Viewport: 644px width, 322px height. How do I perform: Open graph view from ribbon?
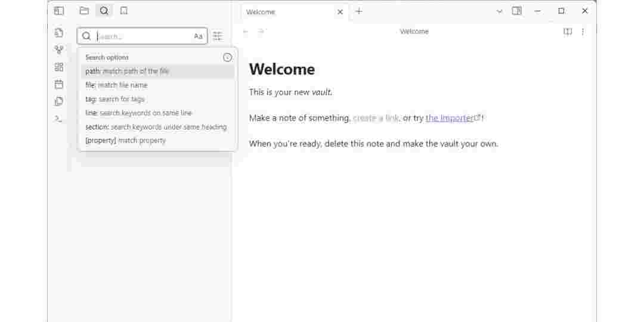pyautogui.click(x=59, y=50)
